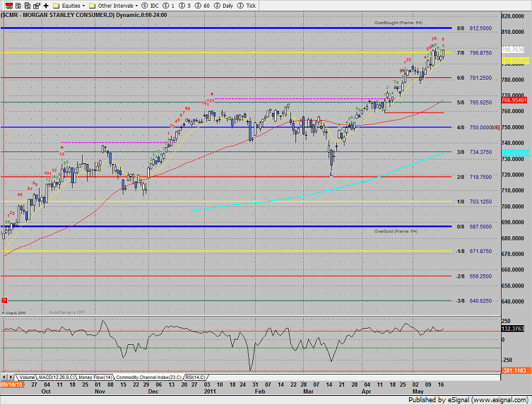Click the fourth toolbar properties-window icon
This screenshot has width=532, height=405.
point(37,6)
